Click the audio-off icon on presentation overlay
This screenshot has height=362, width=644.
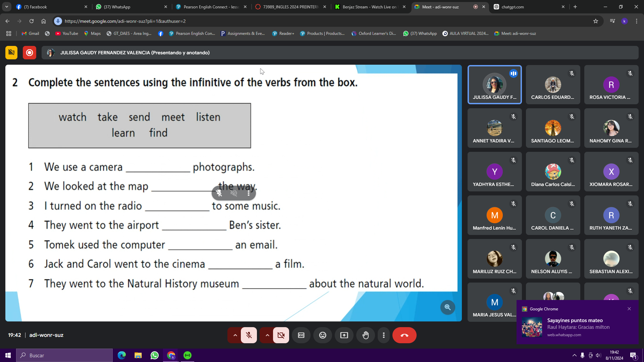(x=234, y=193)
